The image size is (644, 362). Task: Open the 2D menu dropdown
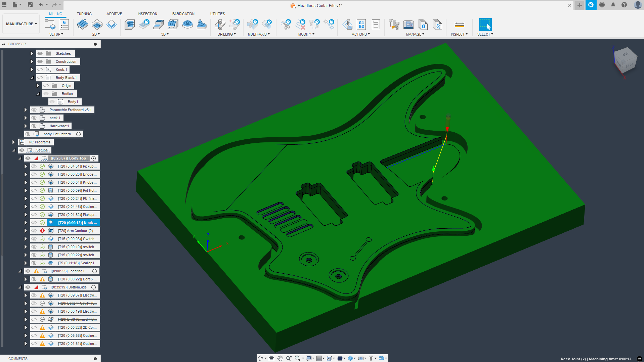[x=96, y=34]
